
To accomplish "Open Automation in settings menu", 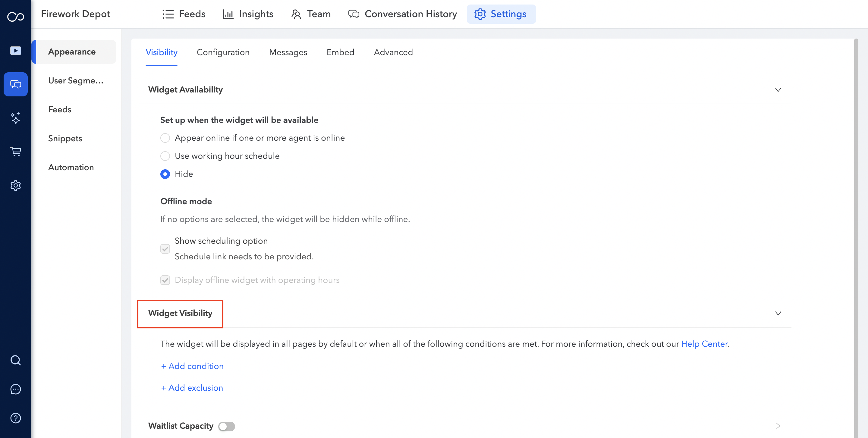I will [71, 168].
